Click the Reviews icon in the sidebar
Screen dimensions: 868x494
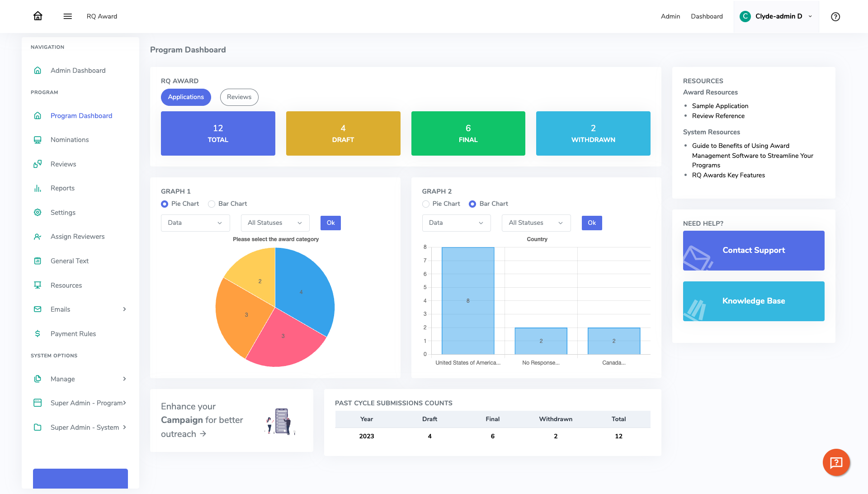click(38, 164)
